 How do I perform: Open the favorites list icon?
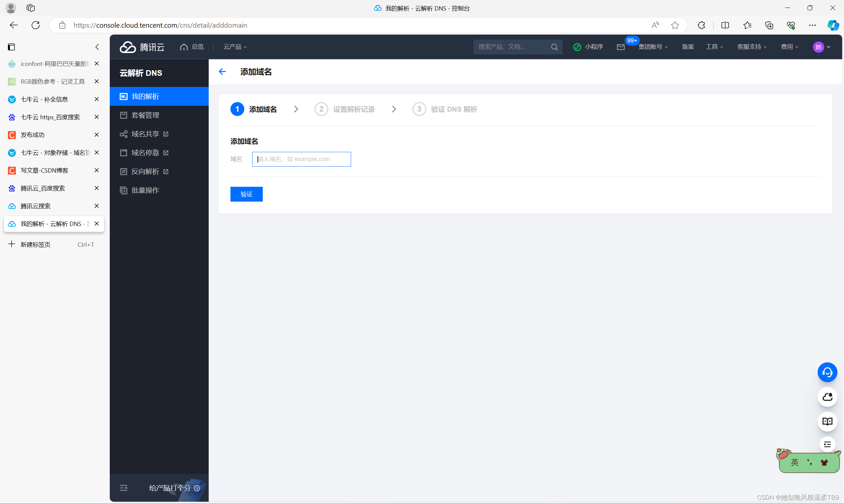tap(747, 25)
